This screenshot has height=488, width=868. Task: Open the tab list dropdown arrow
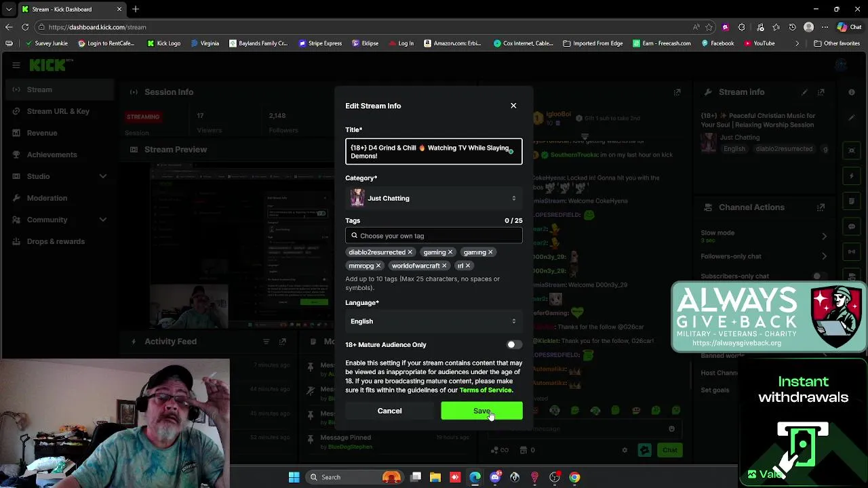pos(9,9)
